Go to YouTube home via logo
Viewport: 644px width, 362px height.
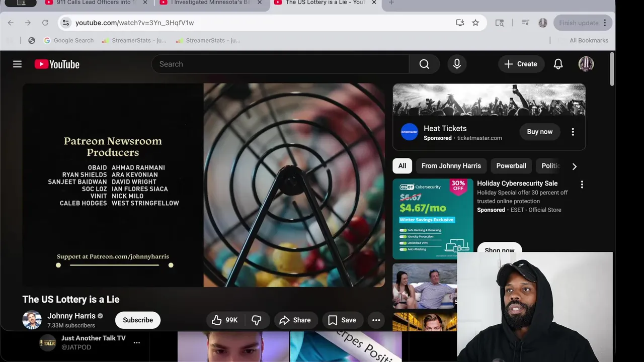(57, 64)
